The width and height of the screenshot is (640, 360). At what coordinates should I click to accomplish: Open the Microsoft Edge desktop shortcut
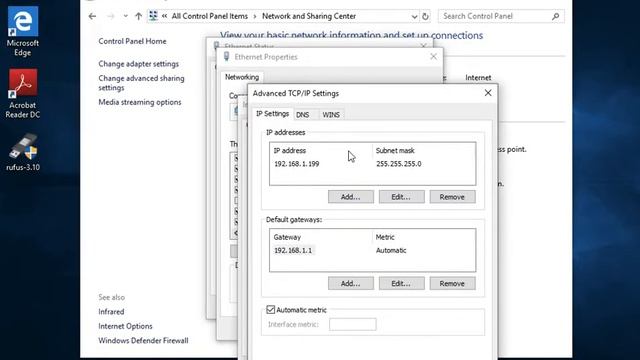23,31
